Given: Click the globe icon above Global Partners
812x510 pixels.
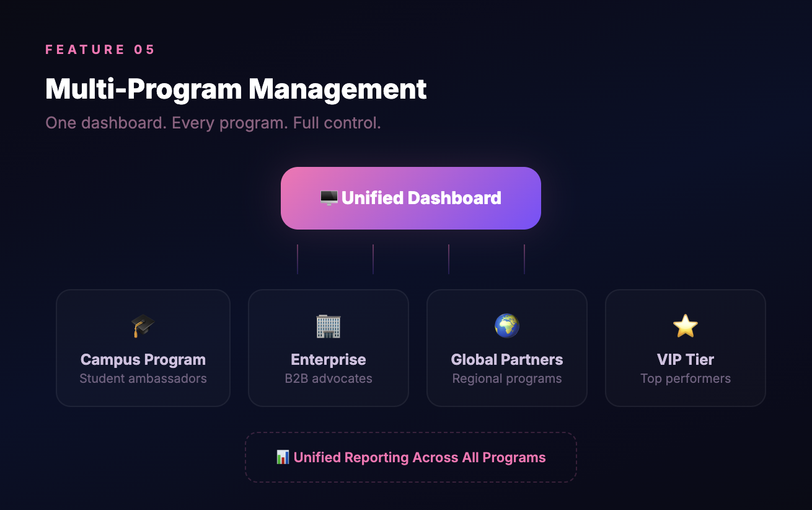Looking at the screenshot, I should 506,326.
